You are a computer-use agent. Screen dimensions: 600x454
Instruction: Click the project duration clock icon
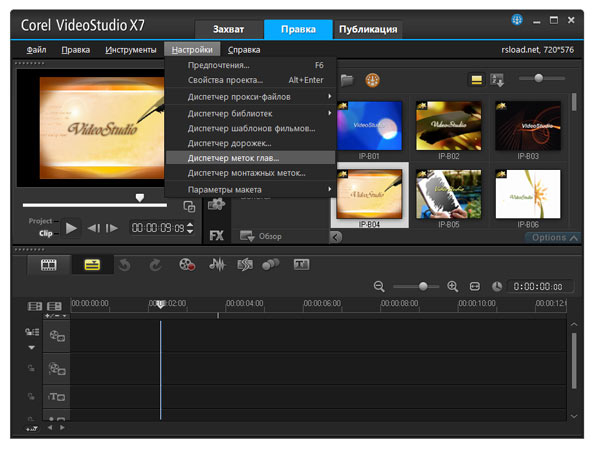click(497, 287)
